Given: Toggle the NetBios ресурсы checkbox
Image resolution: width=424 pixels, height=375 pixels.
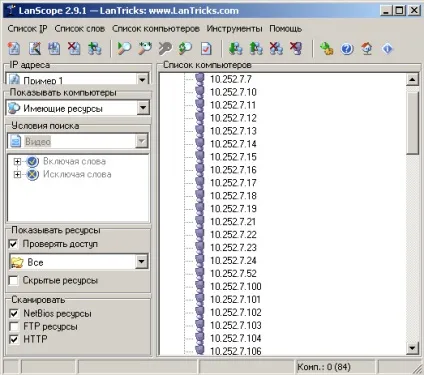Looking at the screenshot, I should tap(14, 314).
